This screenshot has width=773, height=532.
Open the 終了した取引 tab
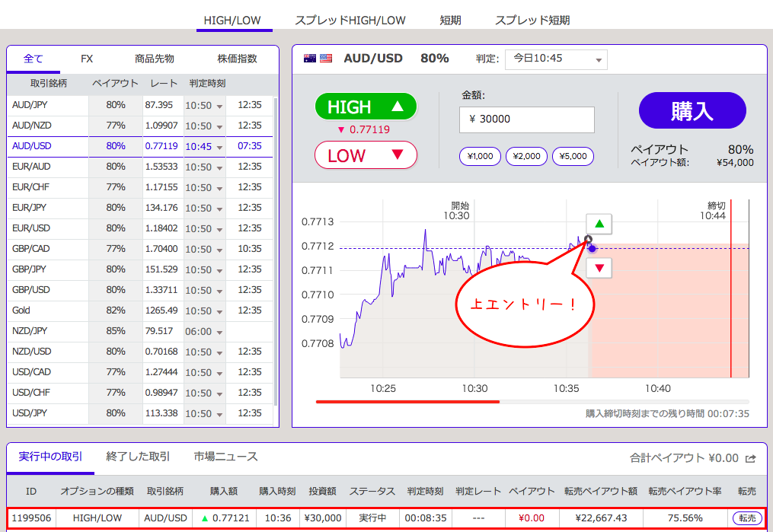(x=138, y=457)
